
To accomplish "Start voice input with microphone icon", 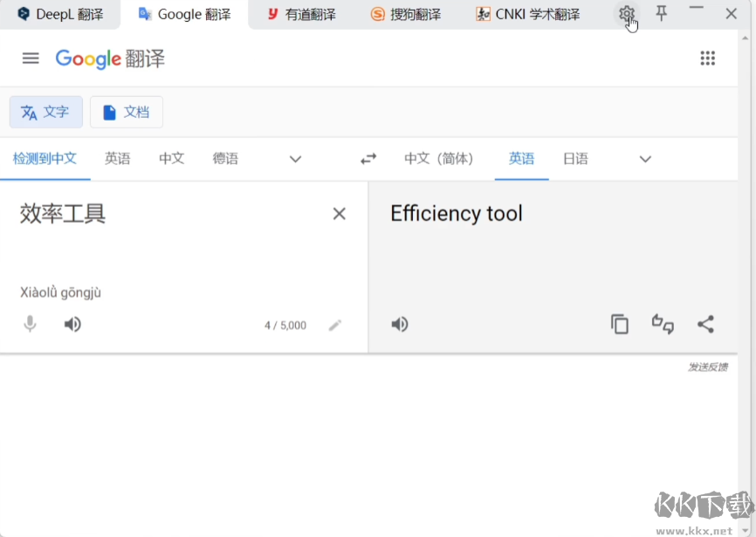I will click(30, 324).
